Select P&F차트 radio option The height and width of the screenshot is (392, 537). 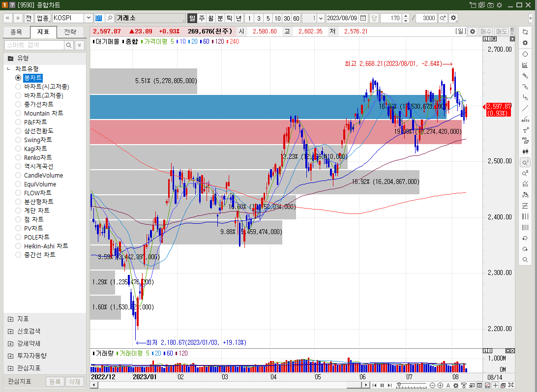(18, 122)
